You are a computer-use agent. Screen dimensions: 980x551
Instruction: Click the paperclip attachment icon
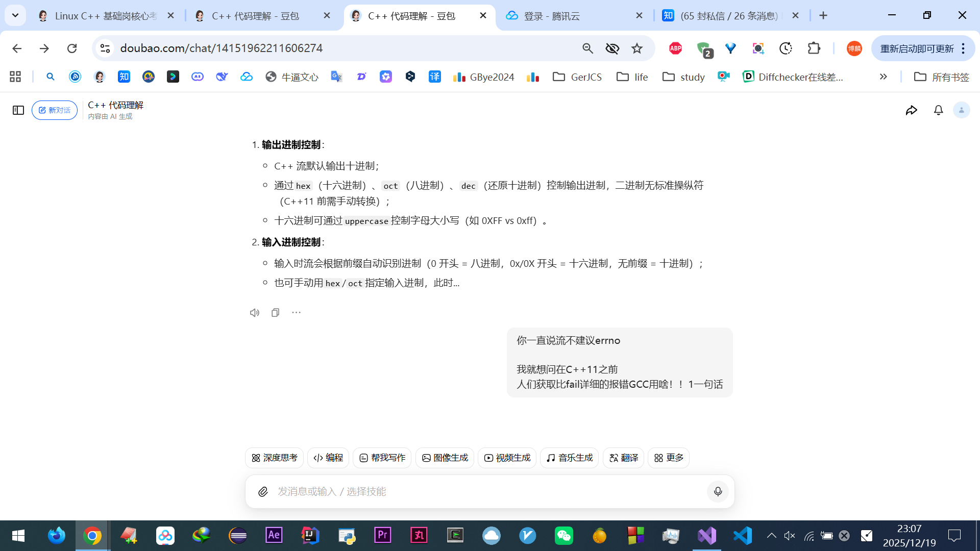coord(263,491)
